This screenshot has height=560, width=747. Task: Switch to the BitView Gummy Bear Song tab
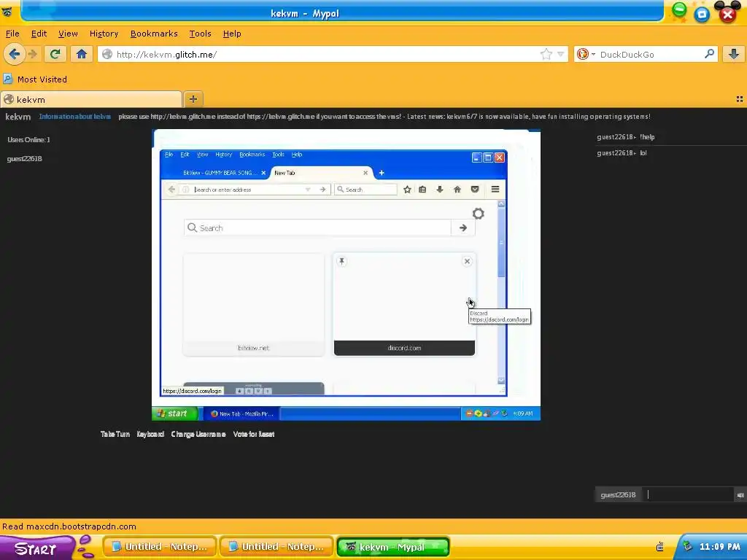point(219,172)
